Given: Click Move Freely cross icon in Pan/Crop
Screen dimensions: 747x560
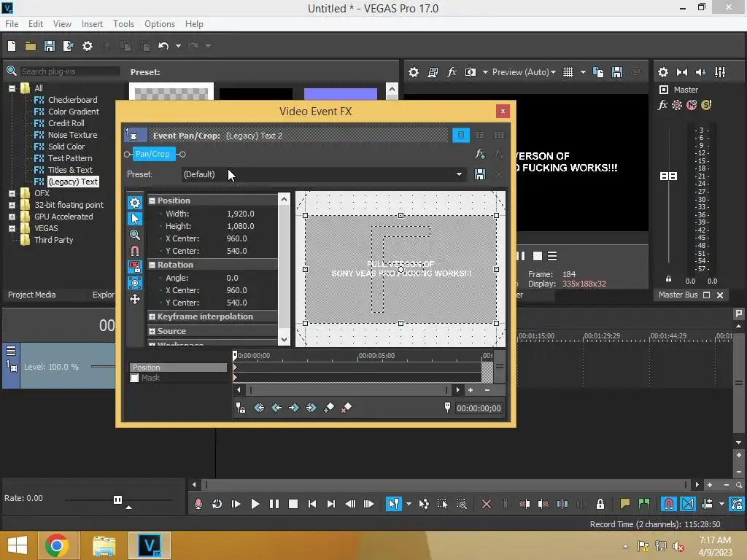Looking at the screenshot, I should click(x=135, y=299).
